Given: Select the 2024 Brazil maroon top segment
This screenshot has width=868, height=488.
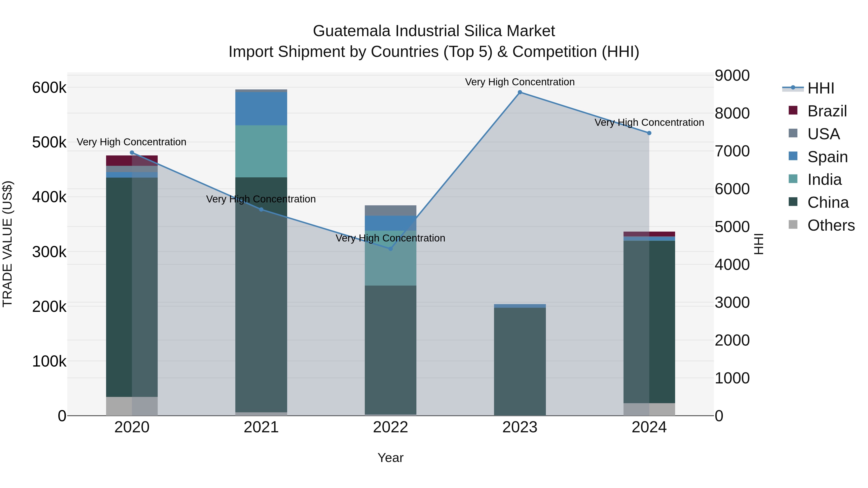Looking at the screenshot, I should pos(649,234).
